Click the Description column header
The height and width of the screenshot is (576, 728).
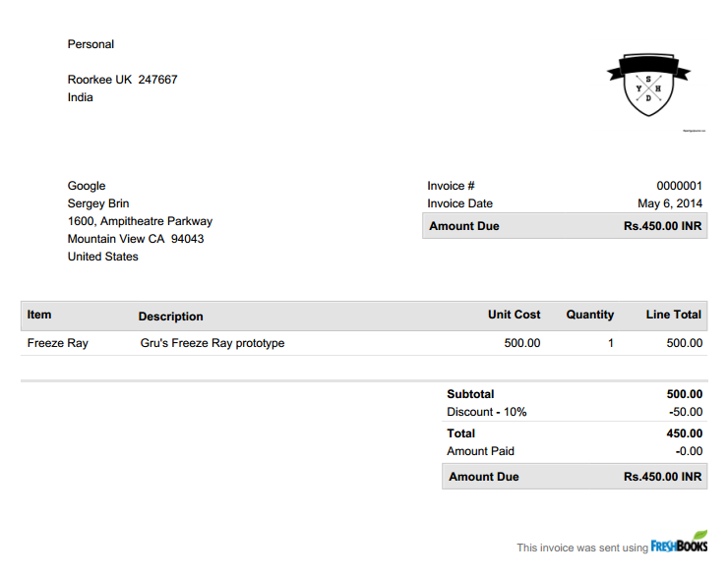click(170, 317)
